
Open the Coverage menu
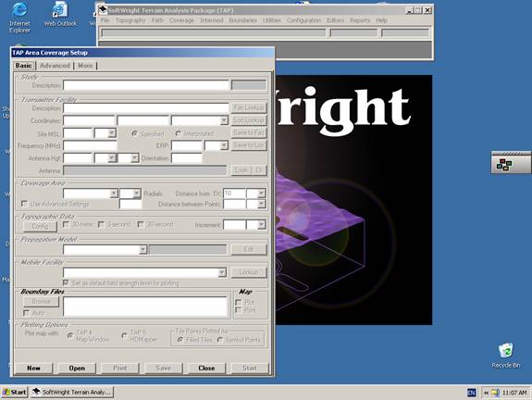click(x=181, y=20)
